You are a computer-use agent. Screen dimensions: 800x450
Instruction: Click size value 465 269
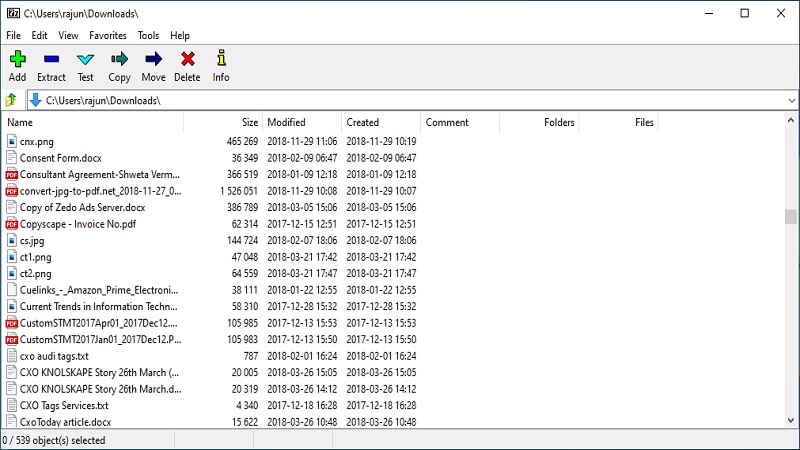point(242,141)
